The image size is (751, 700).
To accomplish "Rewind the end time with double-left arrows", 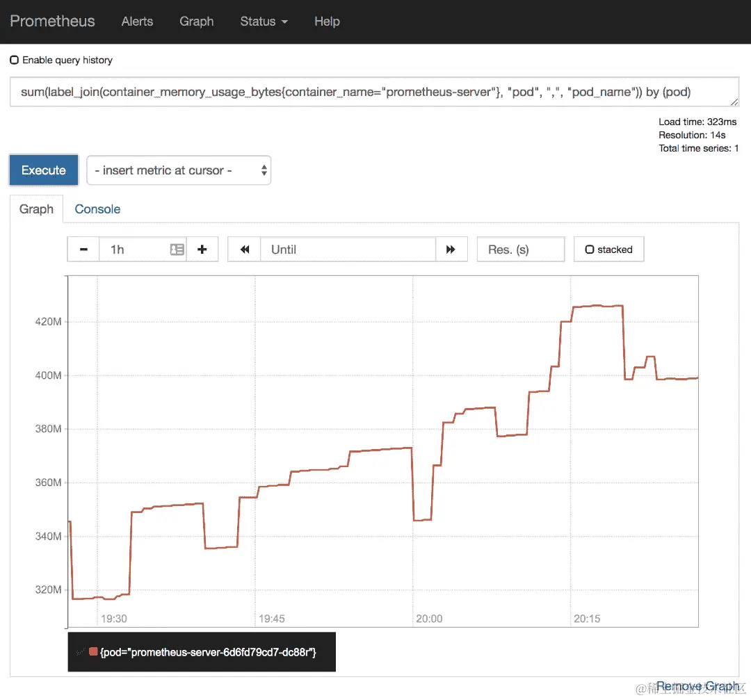I will click(245, 250).
